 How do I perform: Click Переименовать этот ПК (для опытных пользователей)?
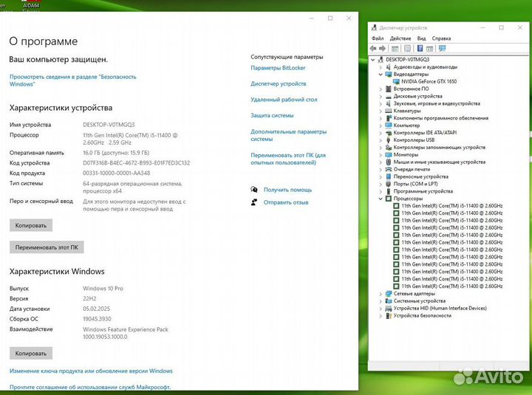click(288, 159)
